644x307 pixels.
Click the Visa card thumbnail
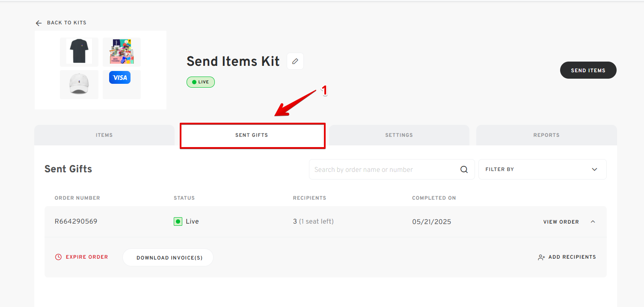point(120,77)
